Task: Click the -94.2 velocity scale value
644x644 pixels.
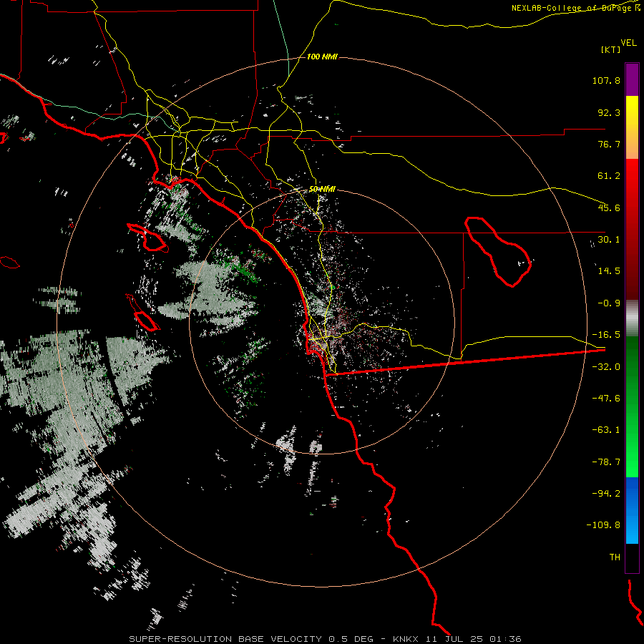Action: pyautogui.click(x=606, y=493)
